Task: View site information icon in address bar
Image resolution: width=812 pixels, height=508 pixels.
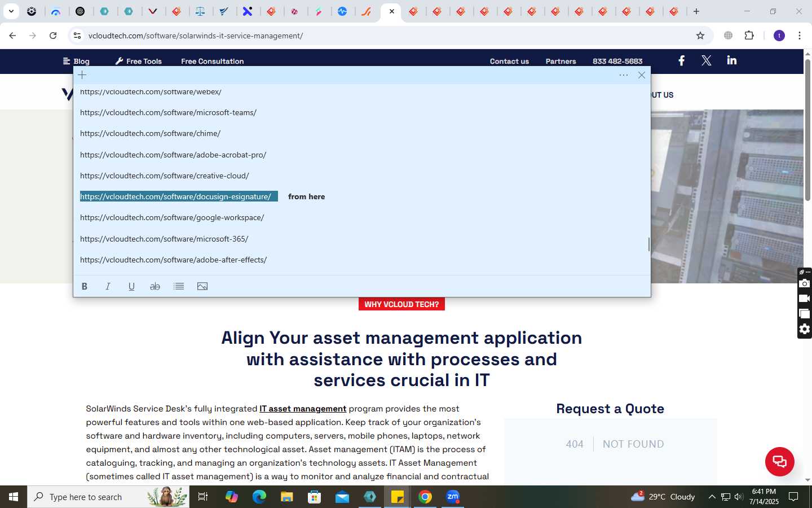Action: pyautogui.click(x=77, y=36)
